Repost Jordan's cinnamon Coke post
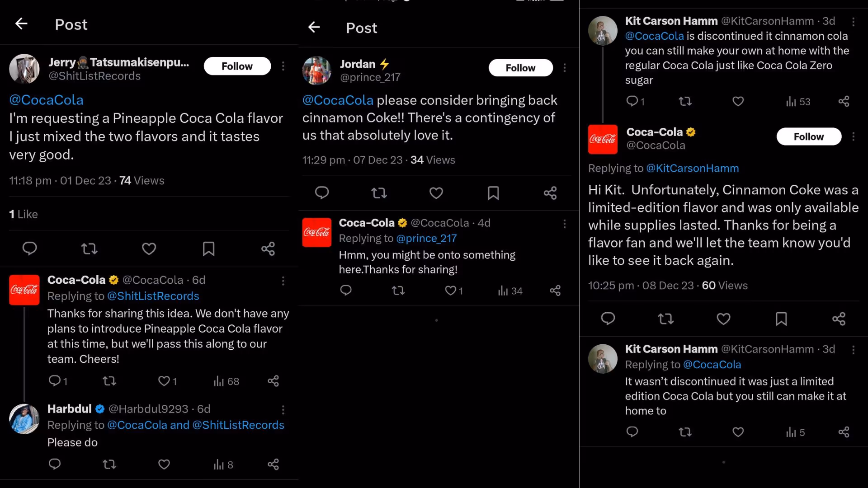This screenshot has width=868, height=488. (379, 193)
